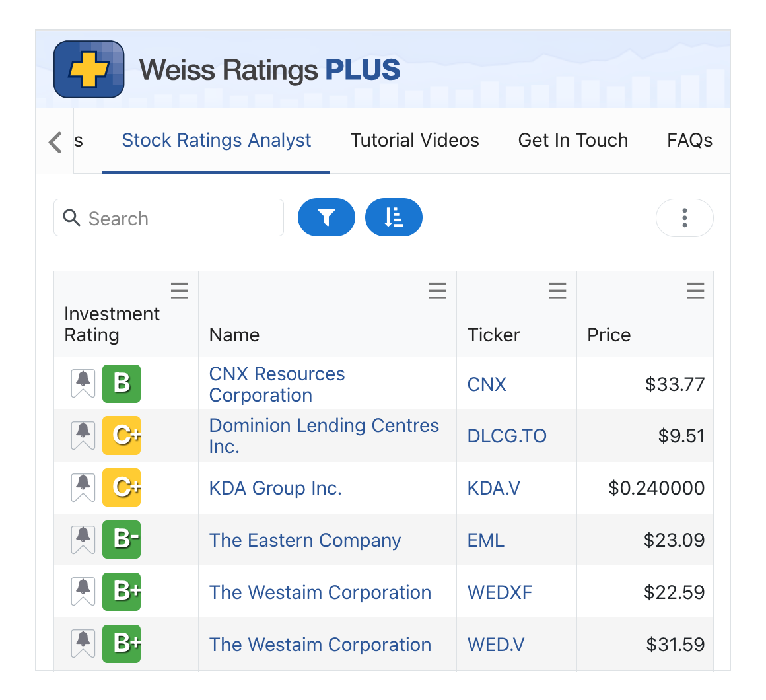Toggle alert bell for The Eastern Company
Viewport: 766px width, 700px height.
coord(83,540)
